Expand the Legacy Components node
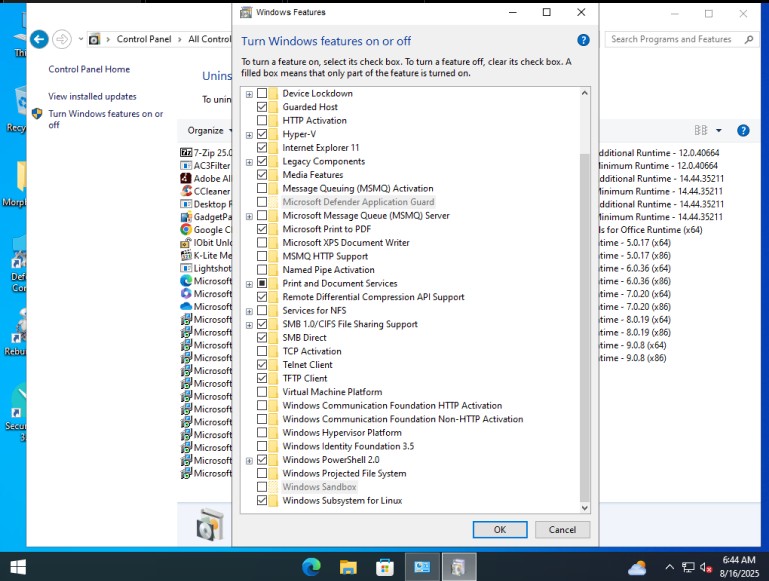The height and width of the screenshot is (581, 769). (249, 162)
